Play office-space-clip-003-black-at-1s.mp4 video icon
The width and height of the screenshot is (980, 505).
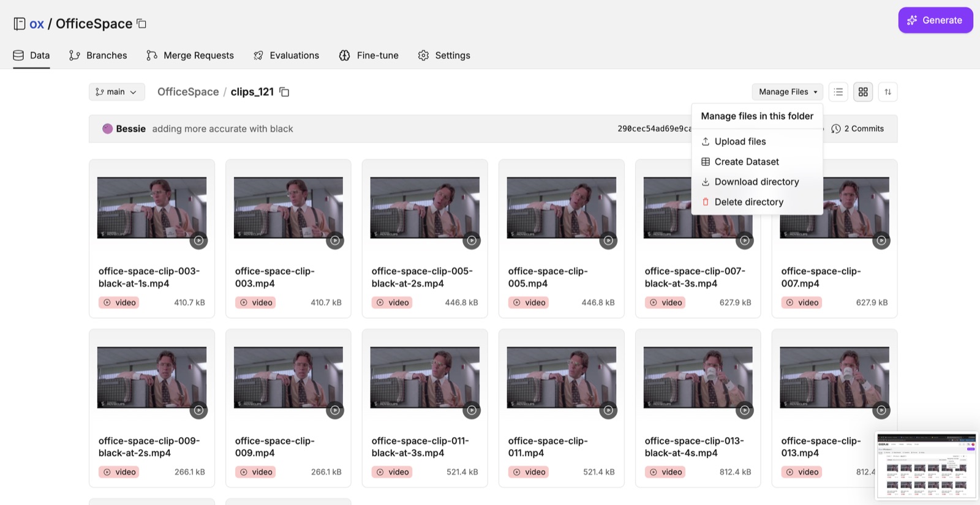[198, 241]
